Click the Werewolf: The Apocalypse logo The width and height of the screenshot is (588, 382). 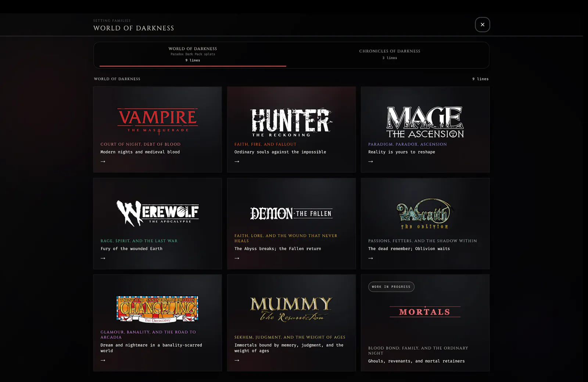[158, 213]
